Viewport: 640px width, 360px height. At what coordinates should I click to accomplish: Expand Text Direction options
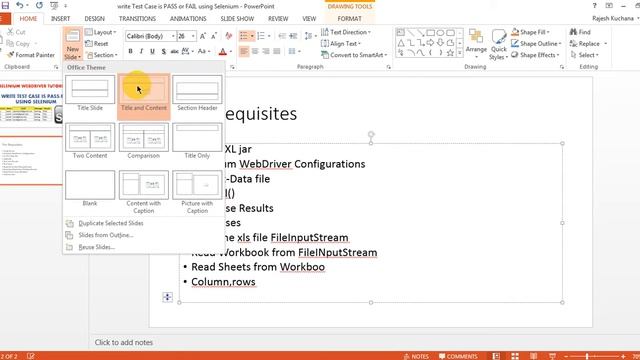[346, 32]
